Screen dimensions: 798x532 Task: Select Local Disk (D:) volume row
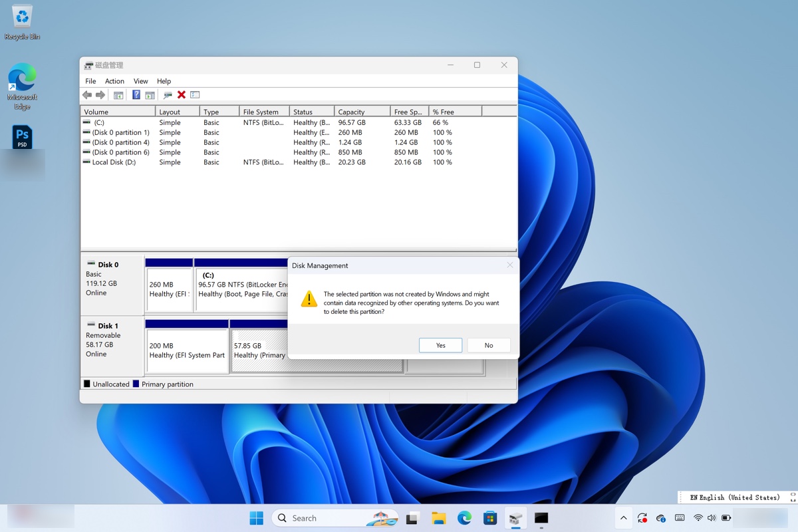pos(114,162)
